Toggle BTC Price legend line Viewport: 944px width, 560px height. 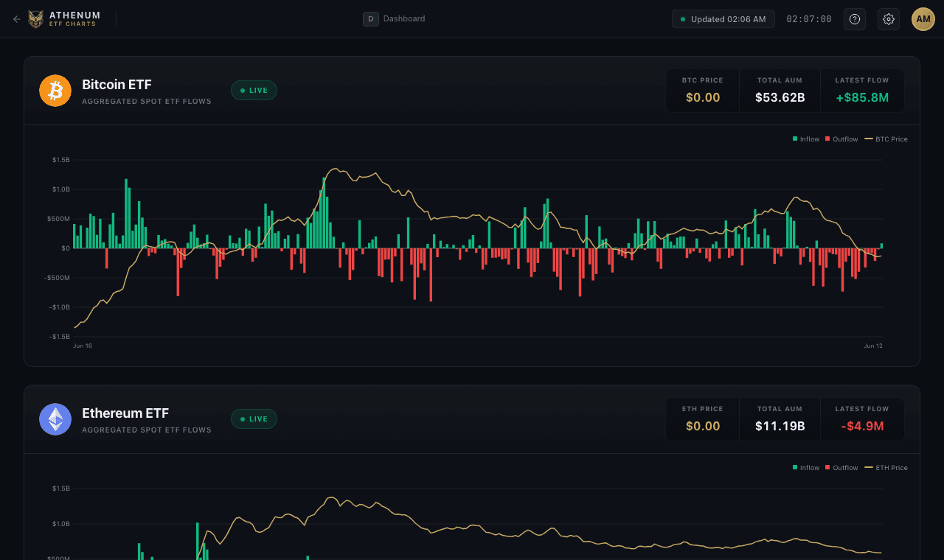[x=886, y=139]
